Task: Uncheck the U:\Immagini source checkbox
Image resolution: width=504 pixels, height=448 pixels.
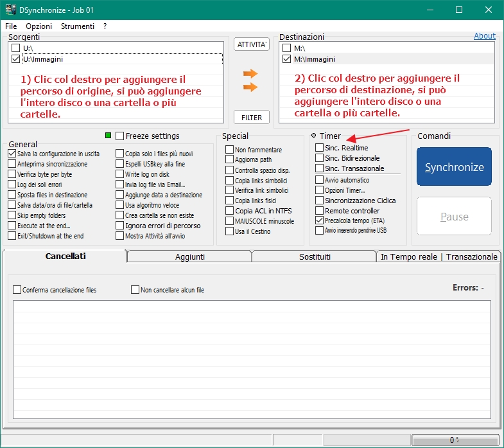Action: 15,59
